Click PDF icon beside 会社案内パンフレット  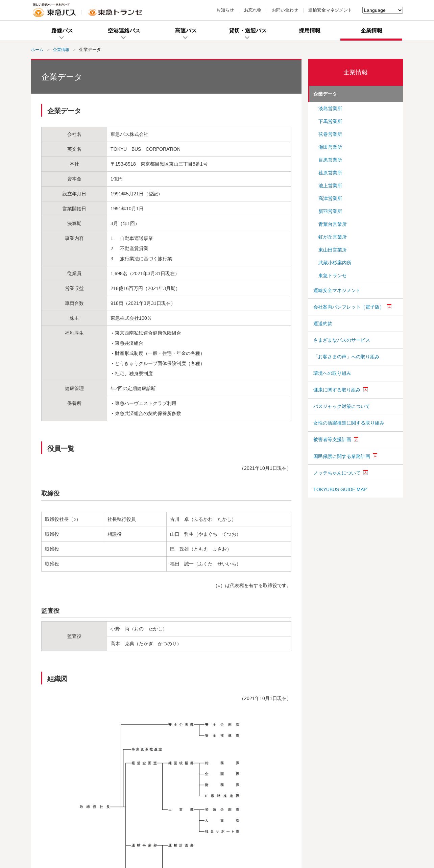[x=389, y=307]
